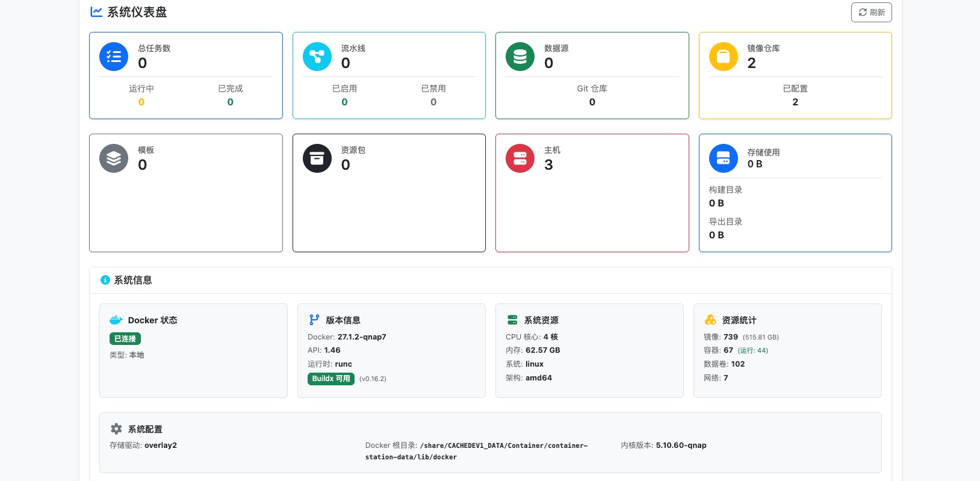Click the Buildx 可用 badge
Viewport: 980px width, 481px height.
331,379
